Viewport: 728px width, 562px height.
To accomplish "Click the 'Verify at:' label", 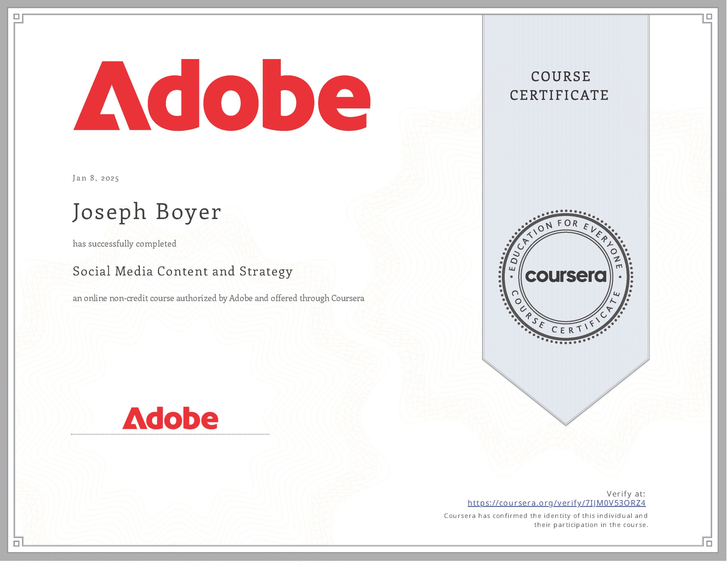I will point(626,494).
